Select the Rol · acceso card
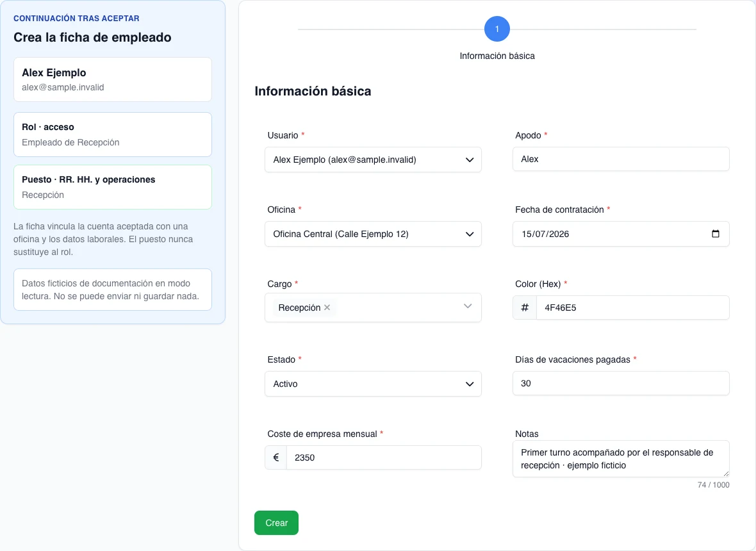The width and height of the screenshot is (756, 551). point(113,135)
